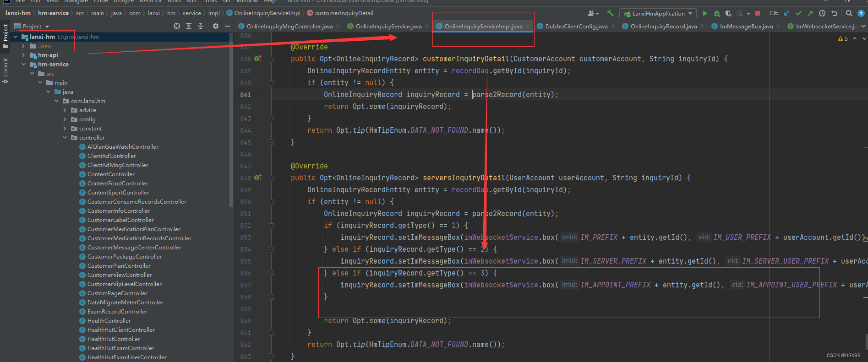Go to next highlighted problem arrow
The image size is (868, 362).
click(x=864, y=38)
